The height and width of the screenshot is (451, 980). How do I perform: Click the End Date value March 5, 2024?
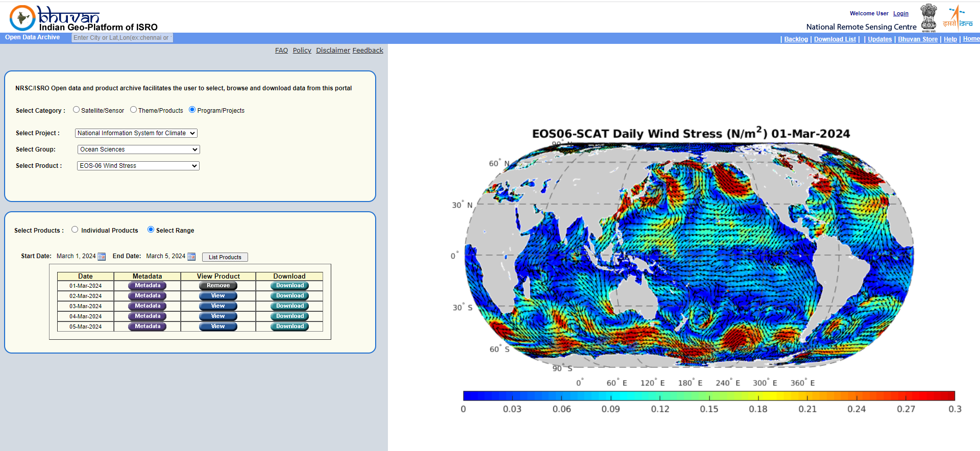click(x=166, y=256)
